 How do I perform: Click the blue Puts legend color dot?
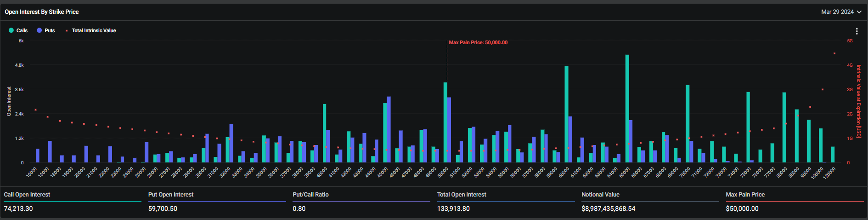(39, 30)
